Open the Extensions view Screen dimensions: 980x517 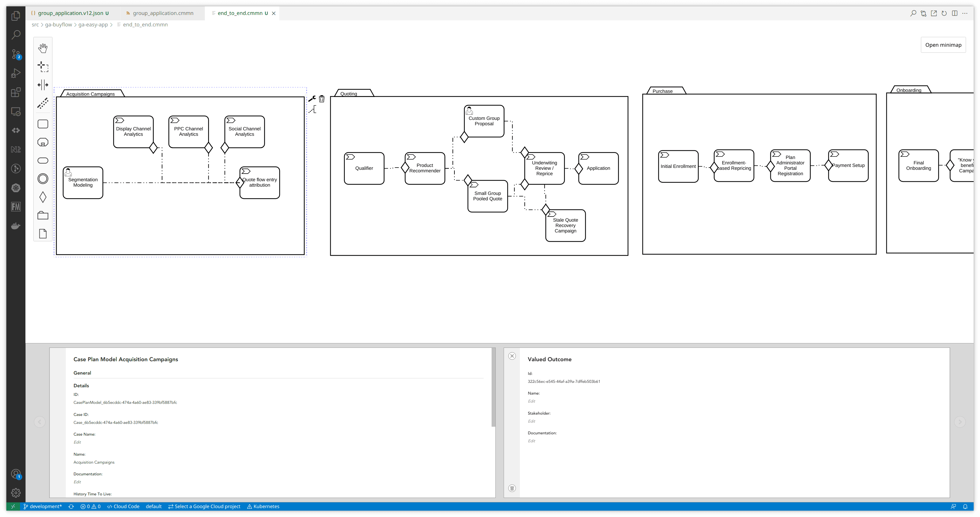(x=16, y=92)
